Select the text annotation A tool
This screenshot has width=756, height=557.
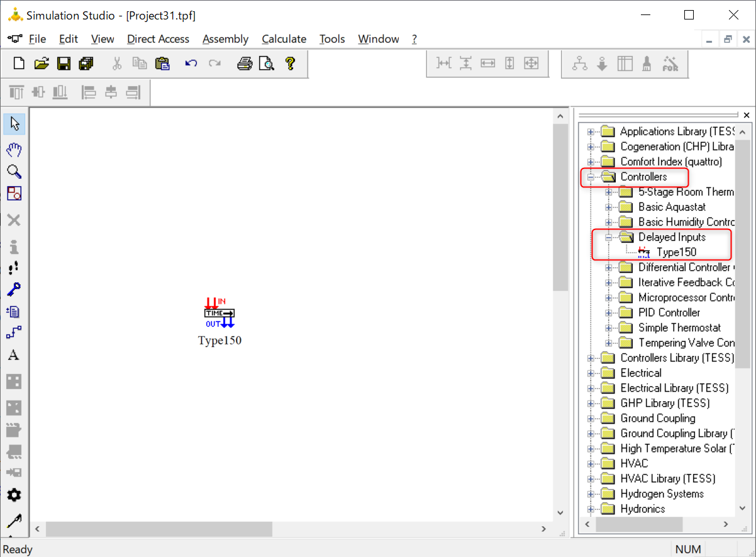pyautogui.click(x=13, y=355)
